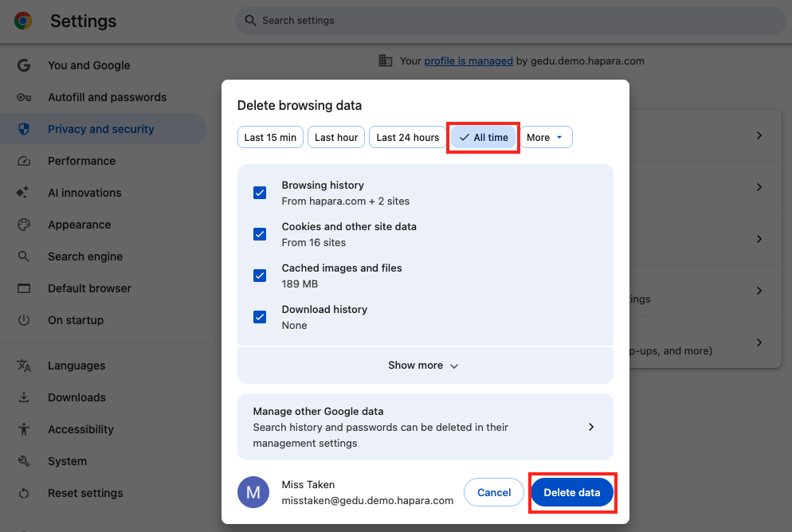Image resolution: width=792 pixels, height=532 pixels.
Task: Open Reset settings section
Action: (104, 493)
